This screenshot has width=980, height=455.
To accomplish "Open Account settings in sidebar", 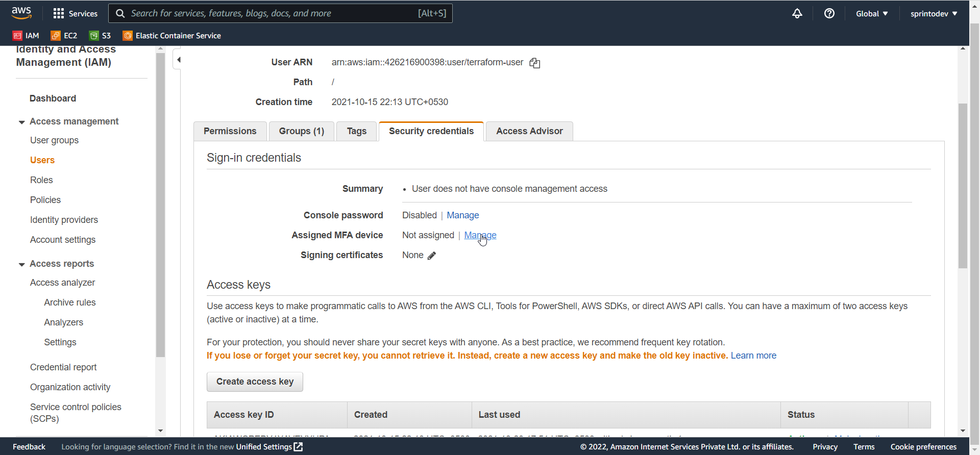I will (x=63, y=240).
